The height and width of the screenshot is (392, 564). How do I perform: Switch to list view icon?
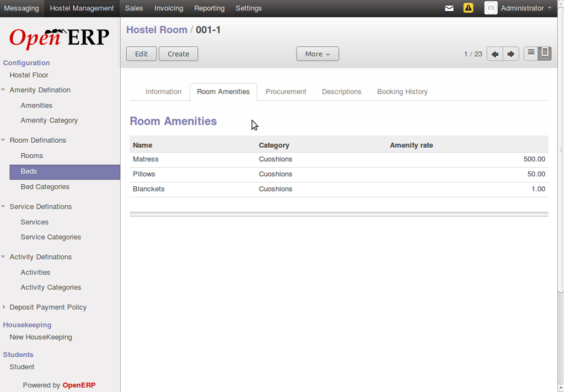[x=531, y=53]
